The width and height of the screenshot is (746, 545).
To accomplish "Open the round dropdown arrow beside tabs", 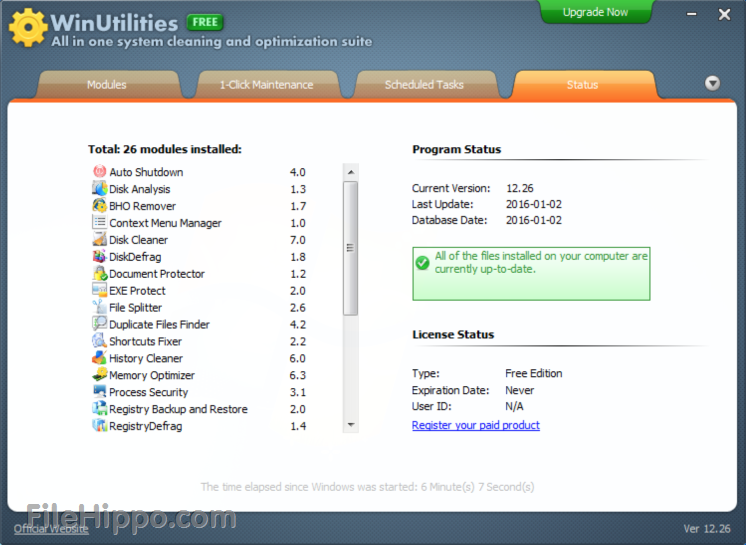I will (x=712, y=84).
